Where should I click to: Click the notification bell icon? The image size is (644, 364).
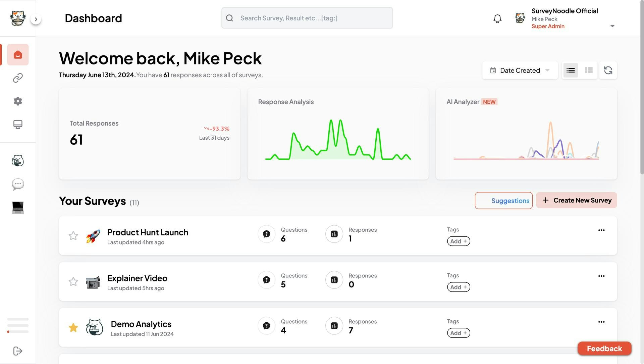coord(497,18)
